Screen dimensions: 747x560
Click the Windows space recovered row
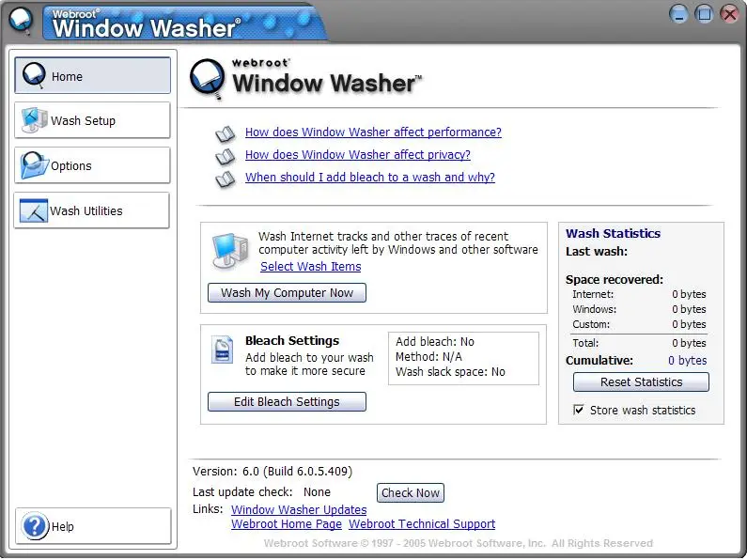click(639, 309)
